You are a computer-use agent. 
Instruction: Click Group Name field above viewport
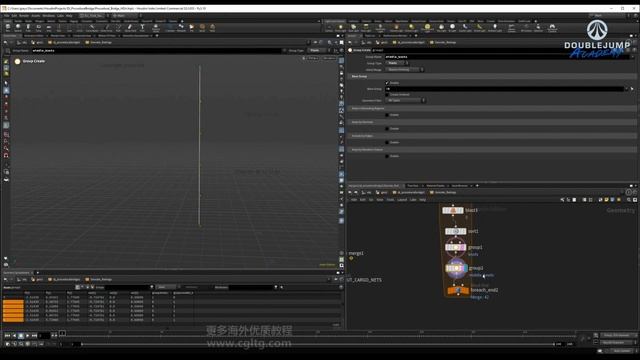(156, 51)
